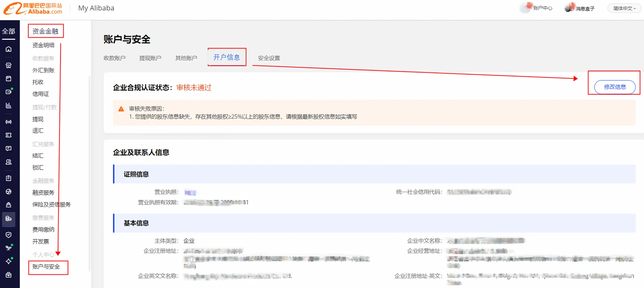Viewport: 644px width, 288px height.
Task: Open the 简体中文 language dropdown
Action: click(624, 8)
